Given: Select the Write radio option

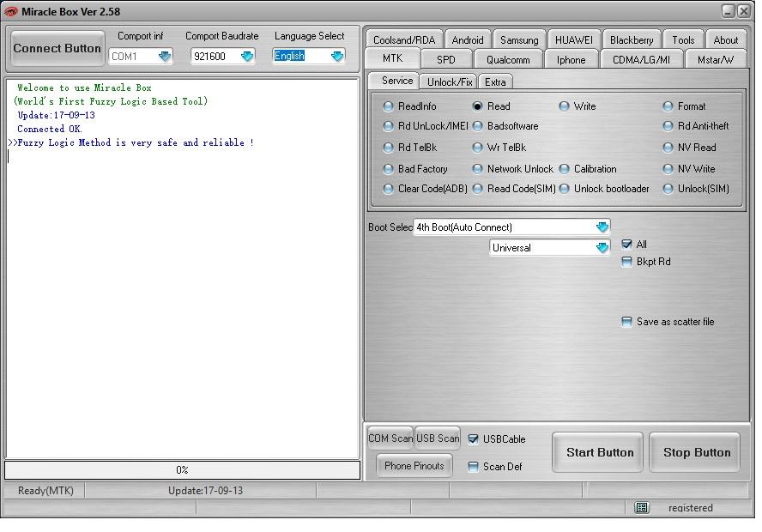Looking at the screenshot, I should (578, 106).
